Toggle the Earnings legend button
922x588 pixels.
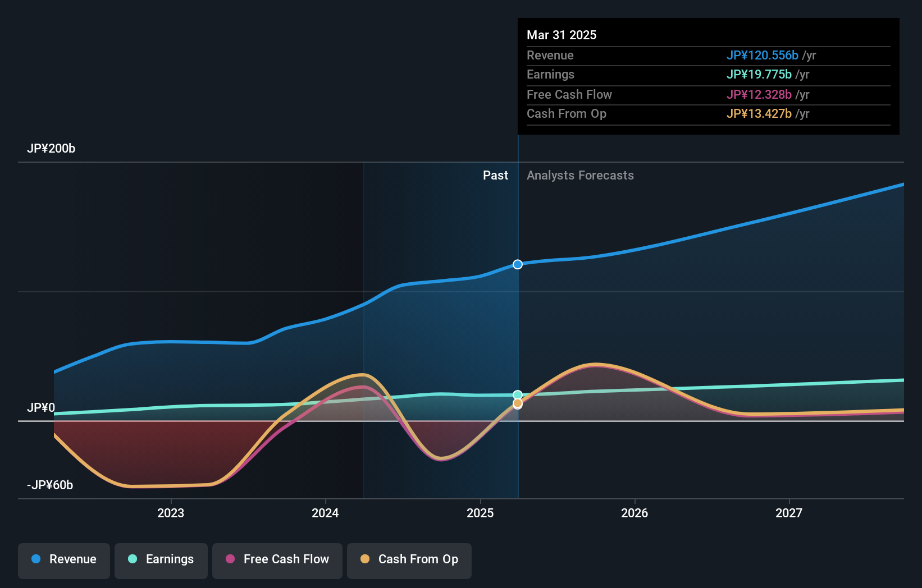coord(161,561)
